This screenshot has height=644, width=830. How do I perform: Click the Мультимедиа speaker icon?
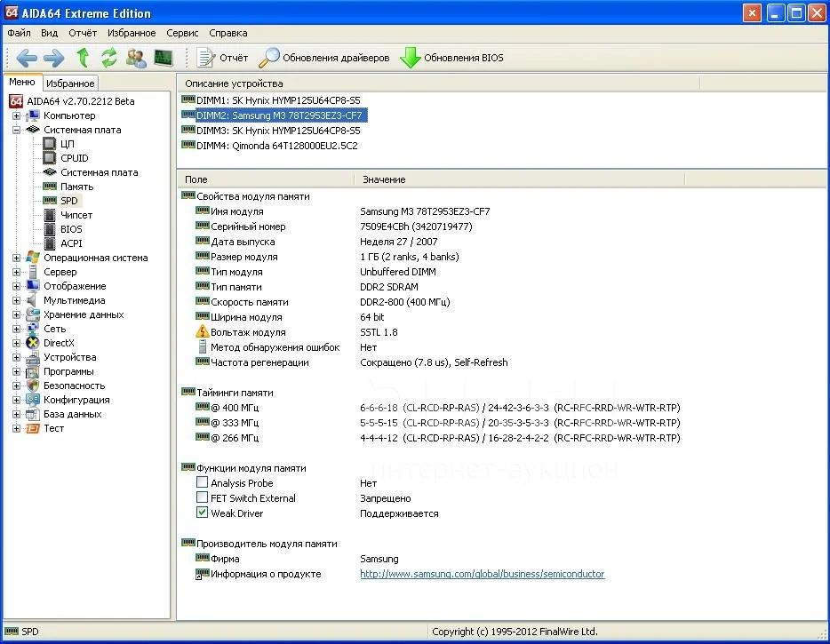coord(33,300)
